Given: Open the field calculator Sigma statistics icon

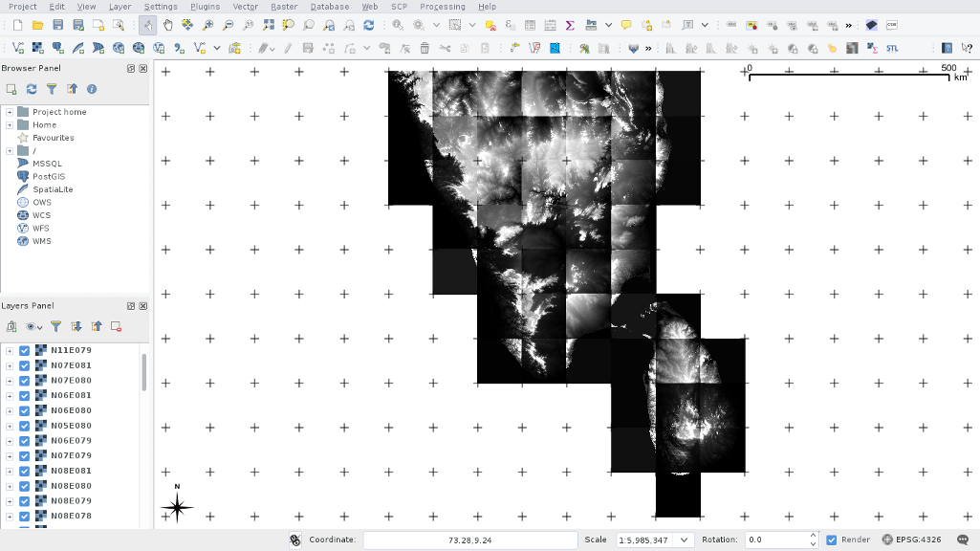Looking at the screenshot, I should tap(570, 25).
